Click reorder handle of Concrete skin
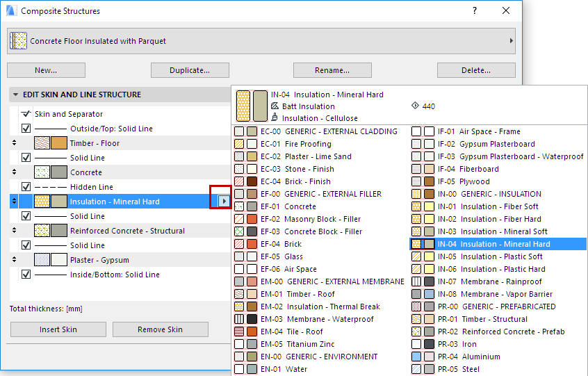 [15, 172]
